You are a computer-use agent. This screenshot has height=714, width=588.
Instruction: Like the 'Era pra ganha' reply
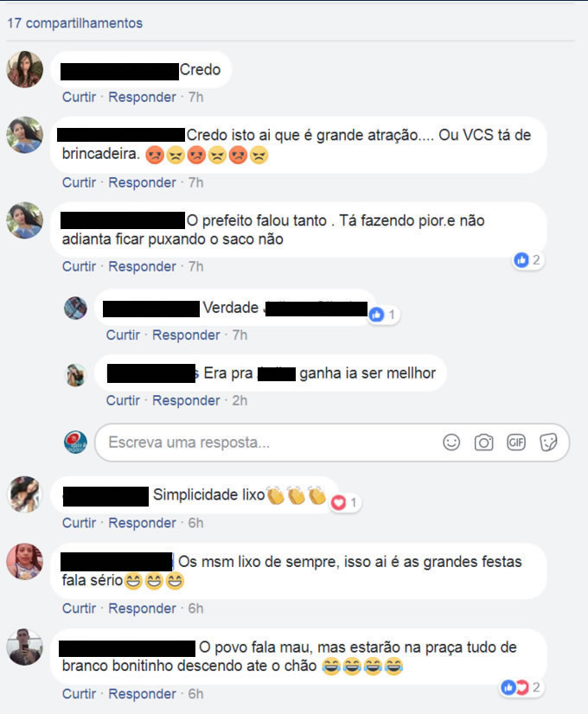(123, 401)
